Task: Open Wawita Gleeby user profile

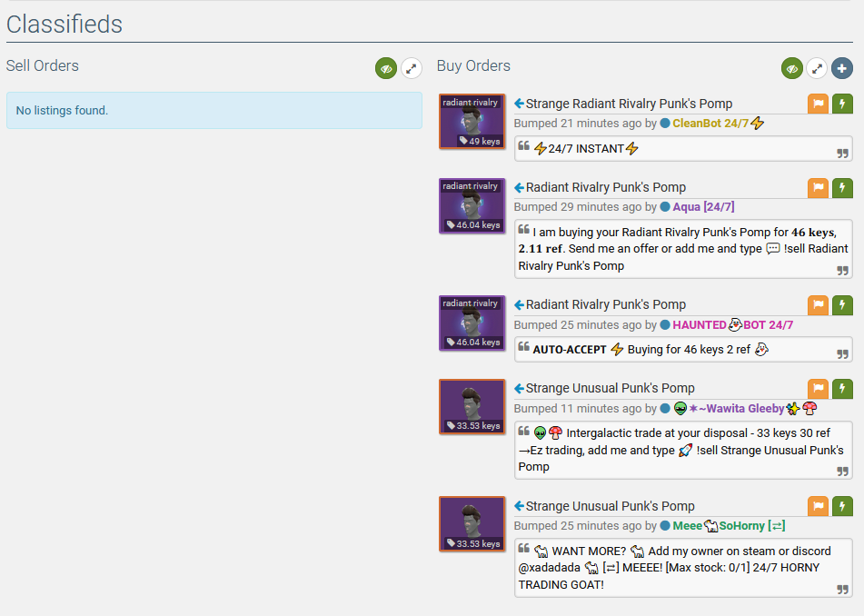Action: [x=746, y=409]
